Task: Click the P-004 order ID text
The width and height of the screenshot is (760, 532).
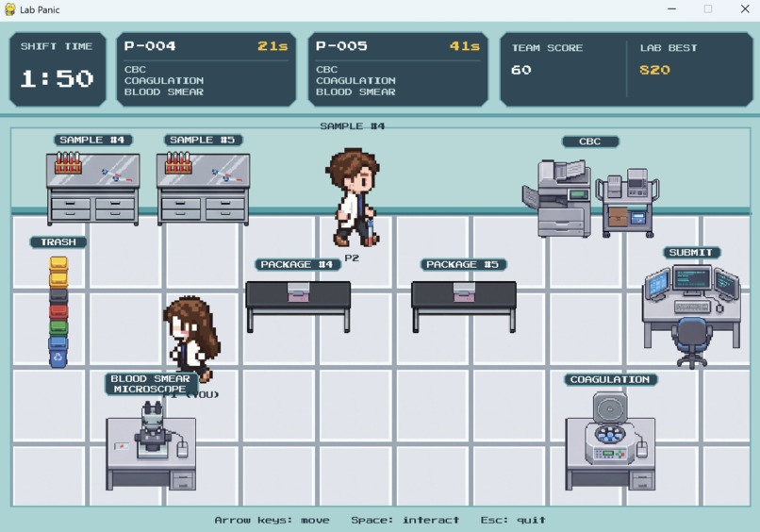Action: click(x=150, y=46)
